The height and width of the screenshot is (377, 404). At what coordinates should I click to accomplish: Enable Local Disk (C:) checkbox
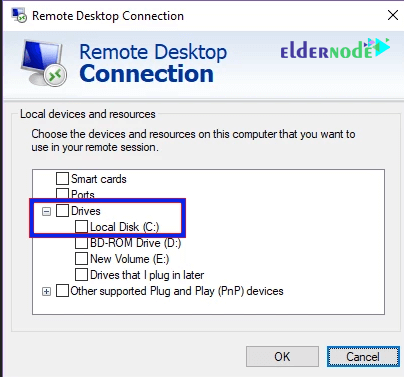tap(81, 227)
